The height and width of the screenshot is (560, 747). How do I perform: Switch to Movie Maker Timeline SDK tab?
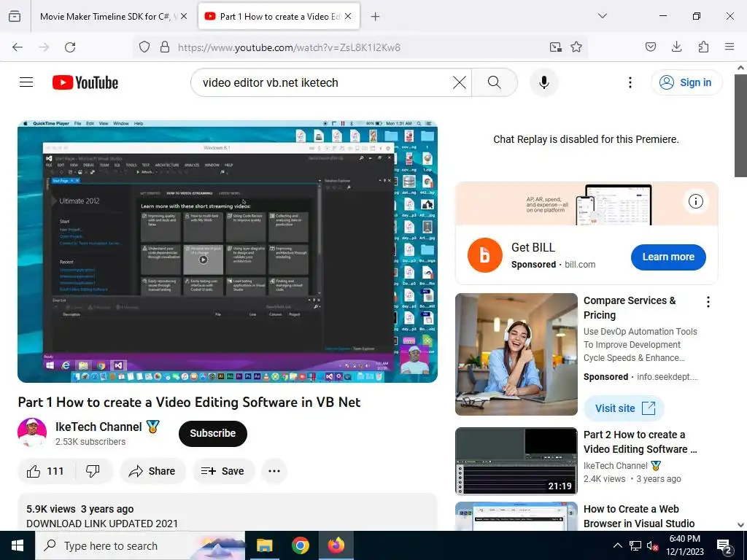pyautogui.click(x=108, y=16)
